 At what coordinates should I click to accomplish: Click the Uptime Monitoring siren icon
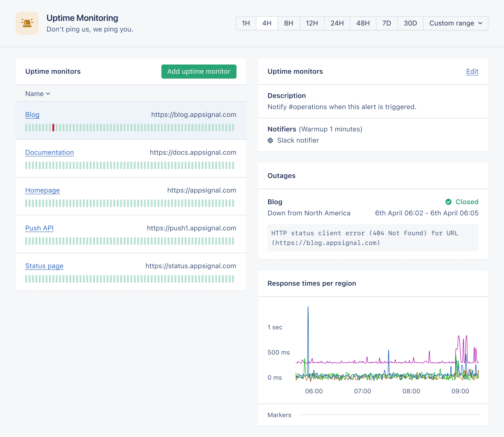(27, 23)
